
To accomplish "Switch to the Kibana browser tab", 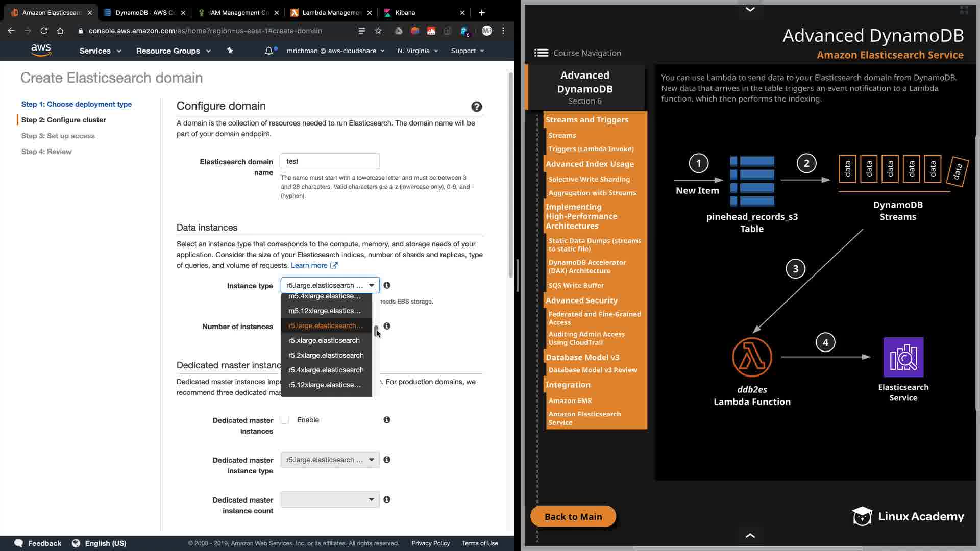I will tap(405, 12).
